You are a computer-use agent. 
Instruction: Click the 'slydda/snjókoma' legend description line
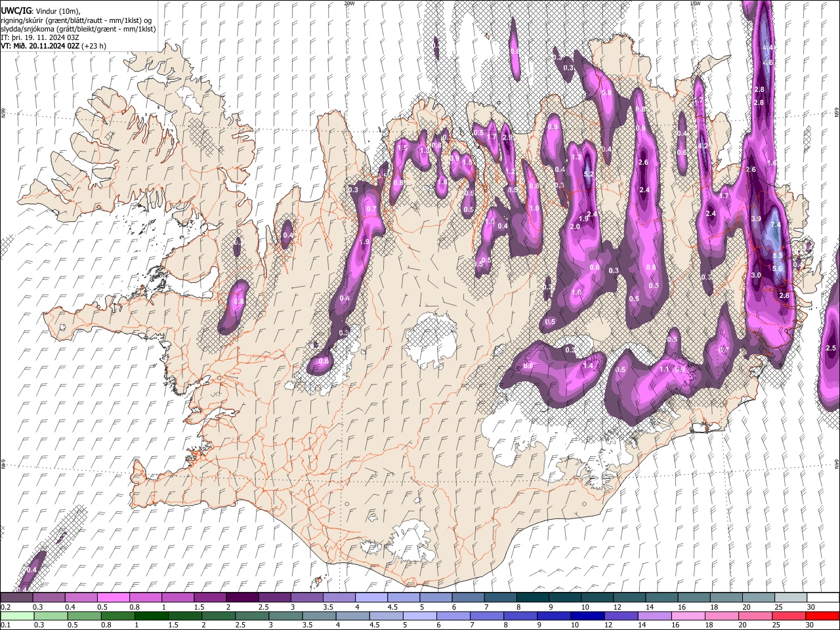[x=77, y=29]
